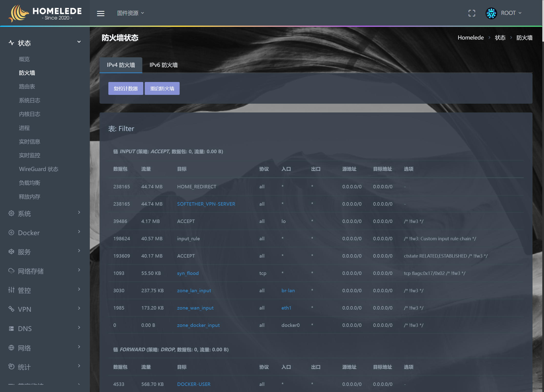Follow the DOCKER-USER chain link
The image size is (544, 392).
coord(194,384)
